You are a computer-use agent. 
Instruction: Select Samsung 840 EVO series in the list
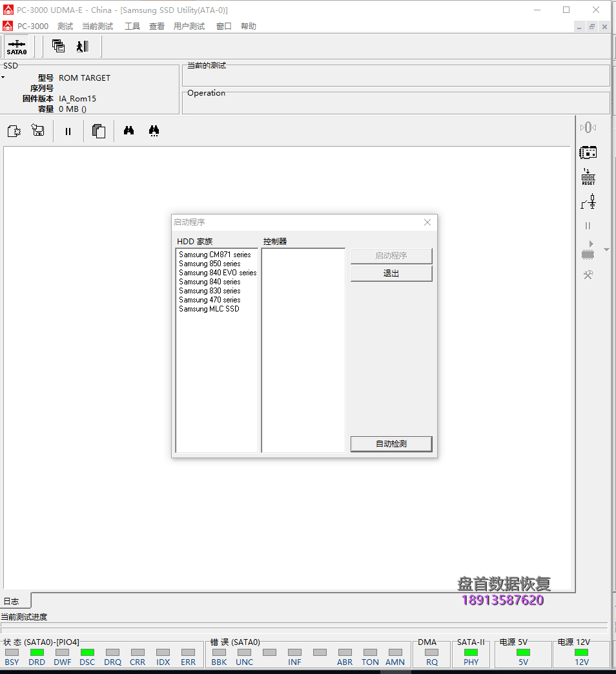[218, 273]
